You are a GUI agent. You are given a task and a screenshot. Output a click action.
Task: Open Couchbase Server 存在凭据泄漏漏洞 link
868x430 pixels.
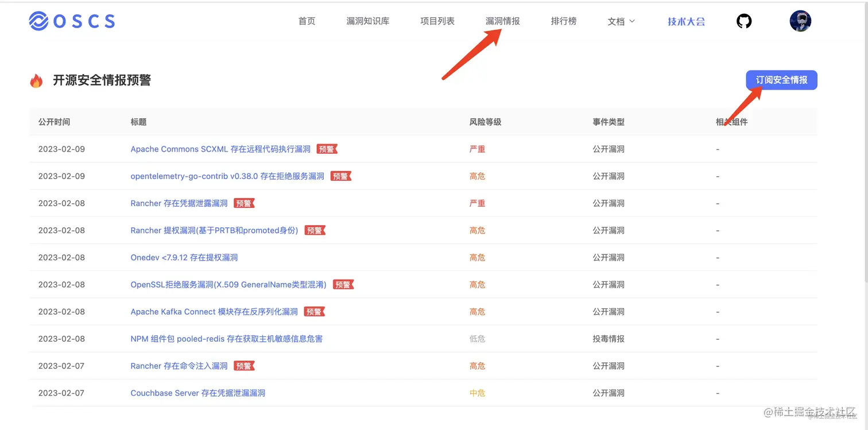click(x=198, y=393)
